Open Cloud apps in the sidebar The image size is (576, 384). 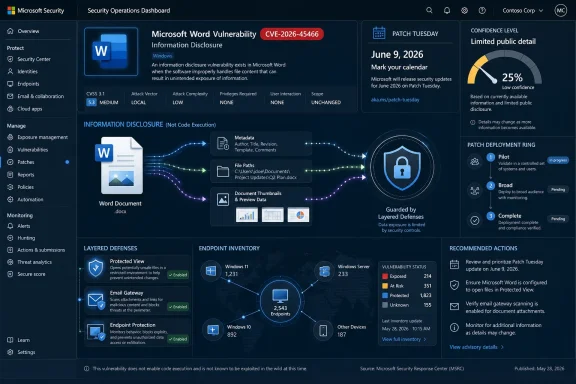(x=25, y=109)
